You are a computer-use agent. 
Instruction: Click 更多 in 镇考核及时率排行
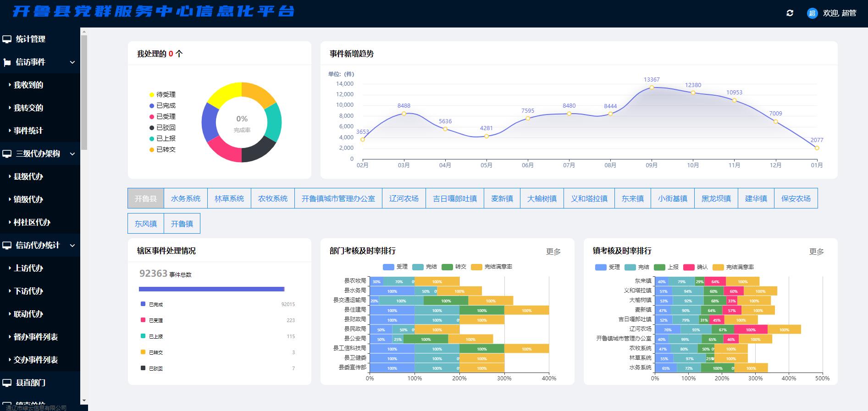[x=817, y=252]
